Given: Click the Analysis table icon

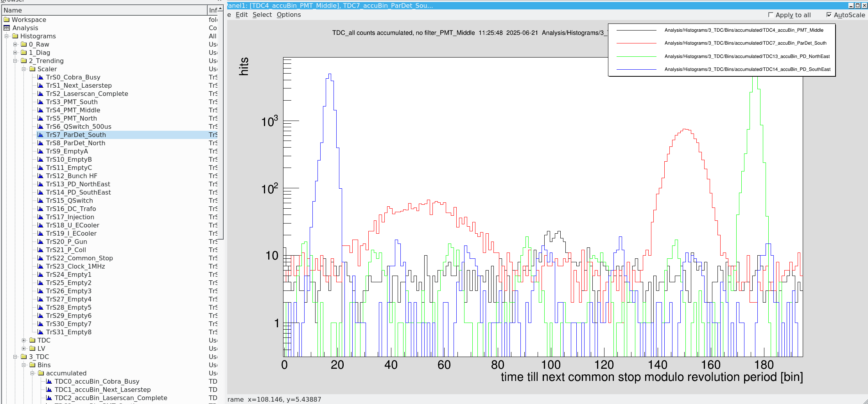Looking at the screenshot, I should coord(7,28).
